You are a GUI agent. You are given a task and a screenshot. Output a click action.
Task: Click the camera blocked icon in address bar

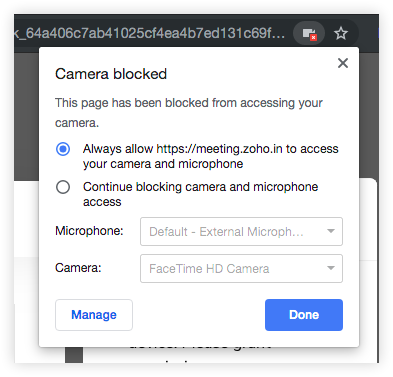click(309, 33)
